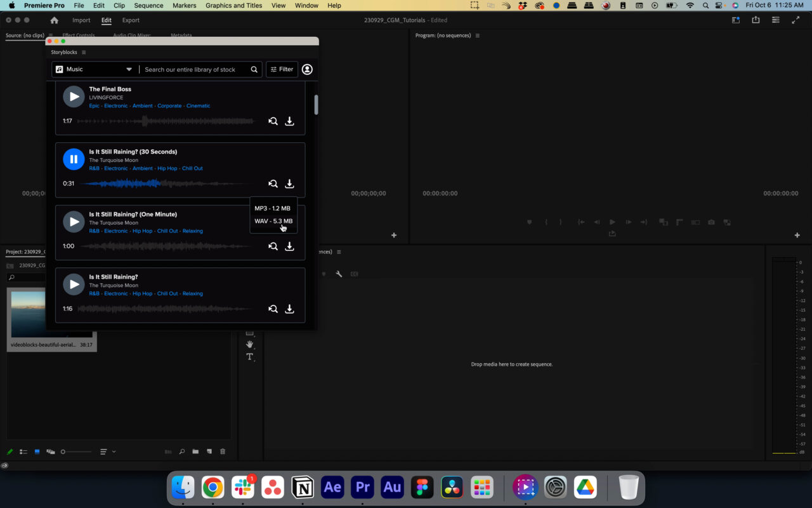
Task: Open the wrench timeline display settings
Action: click(x=339, y=274)
